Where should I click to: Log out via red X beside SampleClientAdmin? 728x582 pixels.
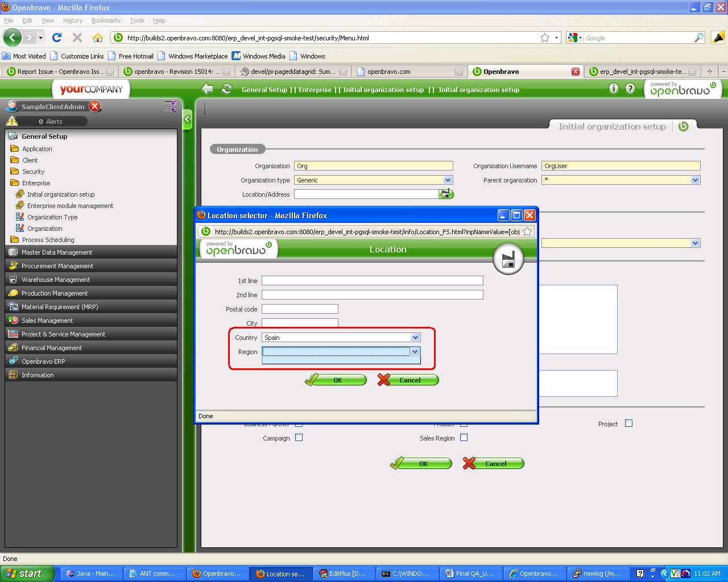[x=95, y=106]
